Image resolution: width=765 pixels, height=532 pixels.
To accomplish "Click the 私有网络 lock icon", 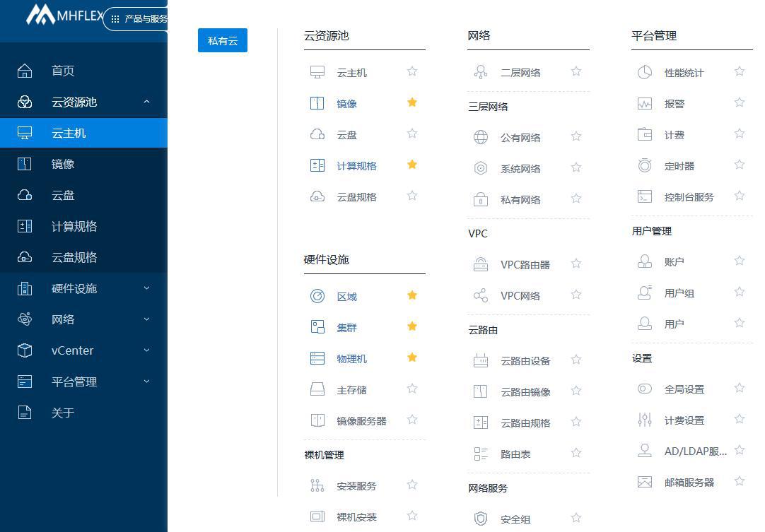I will pyautogui.click(x=481, y=199).
